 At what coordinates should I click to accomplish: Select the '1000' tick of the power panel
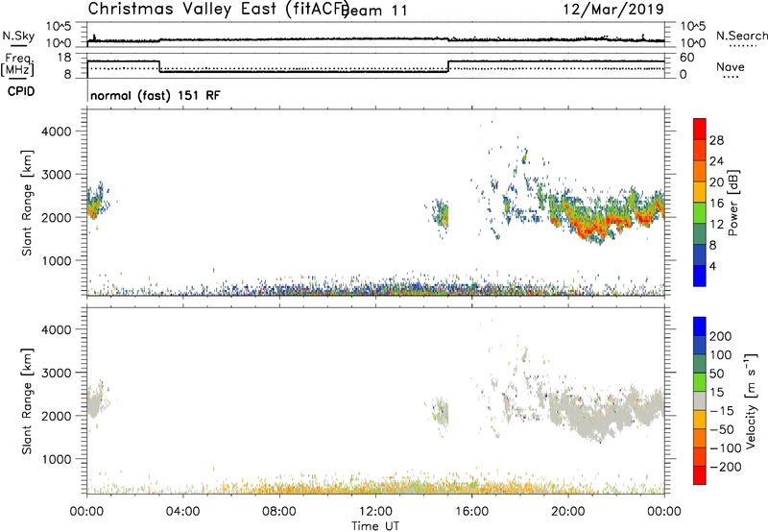(x=56, y=260)
